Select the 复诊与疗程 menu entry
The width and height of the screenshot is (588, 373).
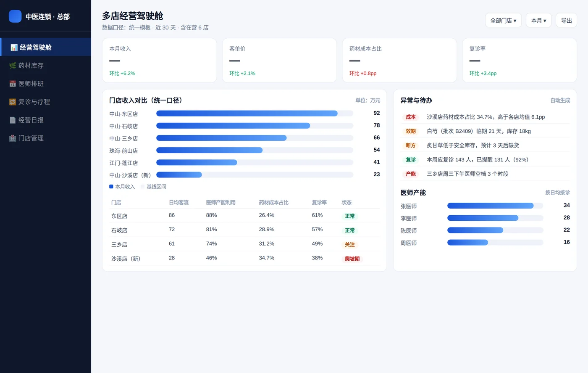coord(45,102)
